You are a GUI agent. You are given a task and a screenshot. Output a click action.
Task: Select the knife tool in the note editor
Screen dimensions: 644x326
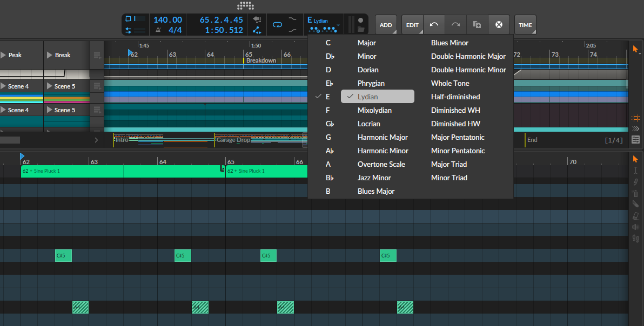click(x=635, y=205)
